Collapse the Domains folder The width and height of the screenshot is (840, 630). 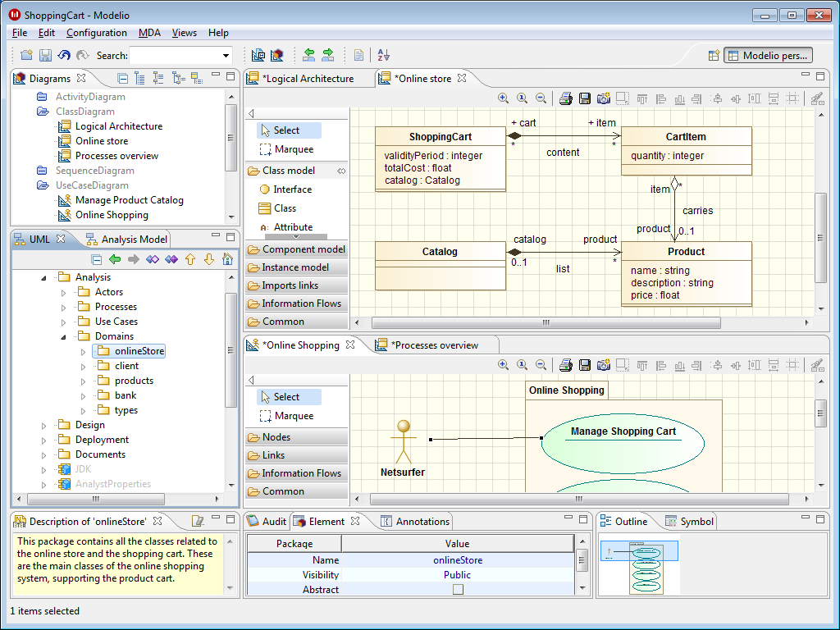click(63, 337)
